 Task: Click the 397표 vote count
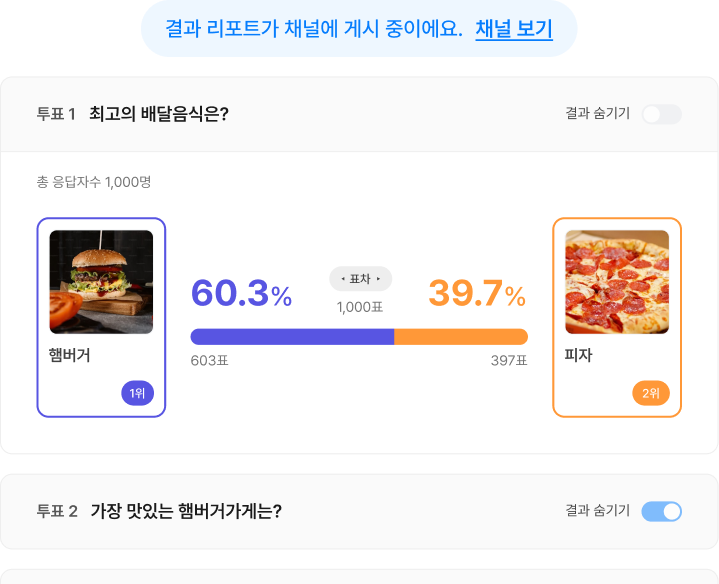click(509, 361)
